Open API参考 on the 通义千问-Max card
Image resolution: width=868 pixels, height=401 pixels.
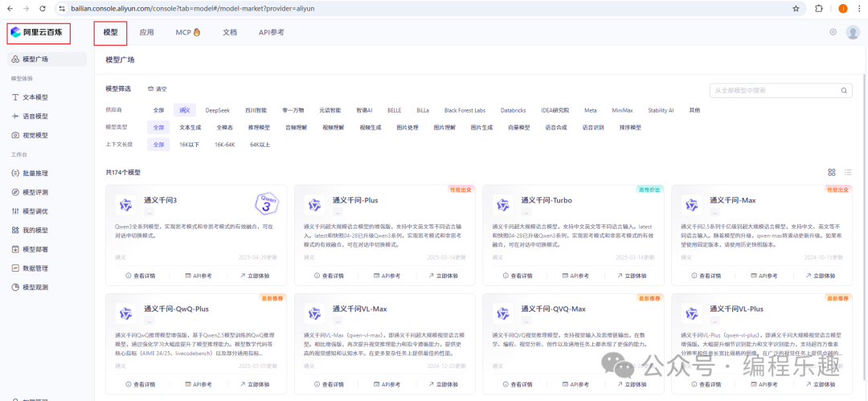763,276
